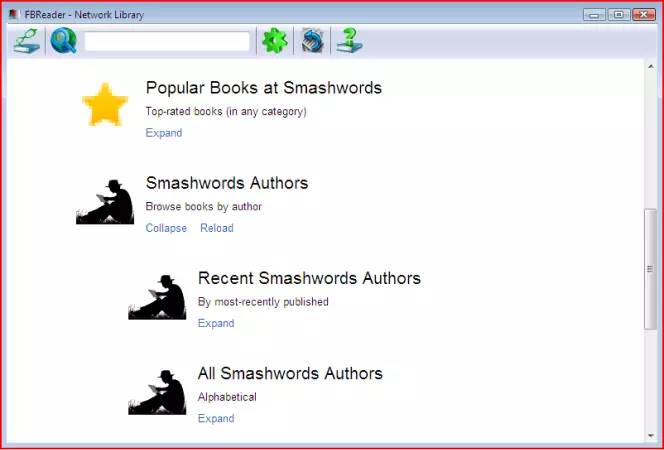Close the FBReader Network Library window
The image size is (664, 450).
pos(644,15)
